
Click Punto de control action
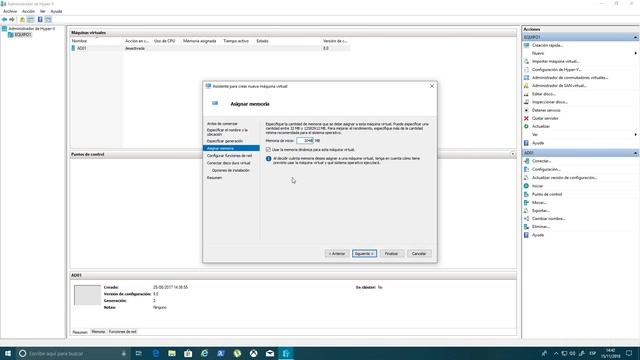pos(547,194)
